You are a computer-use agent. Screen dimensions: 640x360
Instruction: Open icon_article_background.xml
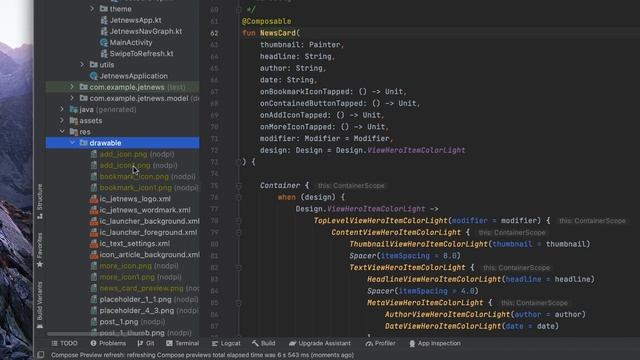(x=149, y=255)
